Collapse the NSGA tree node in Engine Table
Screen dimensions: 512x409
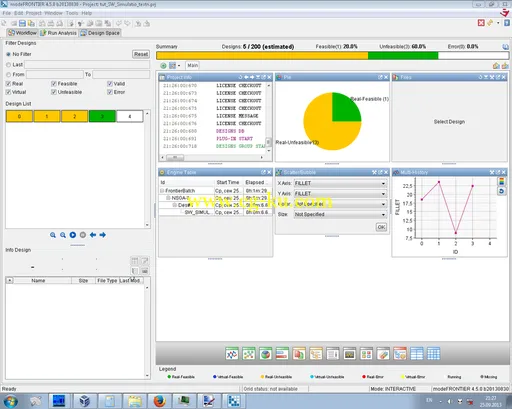pos(168,198)
